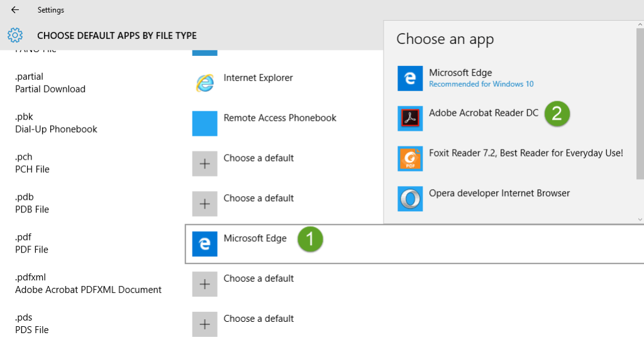
Task: Click the app list scrollbar down arrow
Action: (640, 219)
